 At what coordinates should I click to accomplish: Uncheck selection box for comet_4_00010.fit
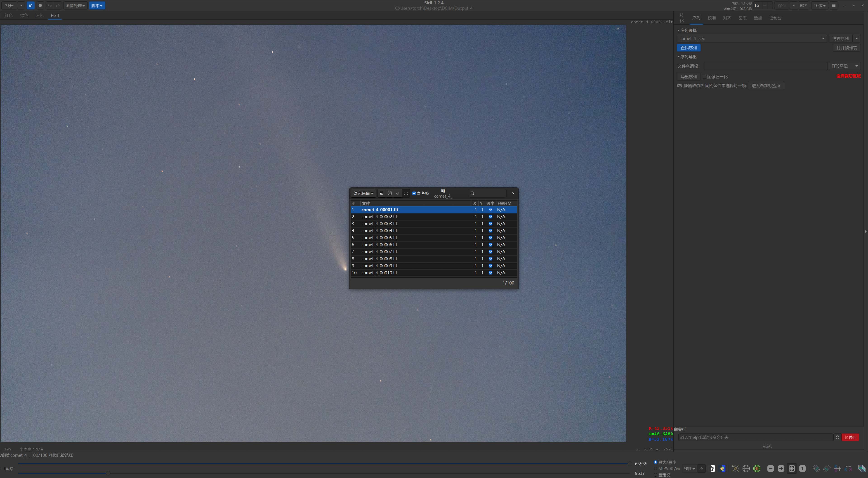tap(491, 273)
